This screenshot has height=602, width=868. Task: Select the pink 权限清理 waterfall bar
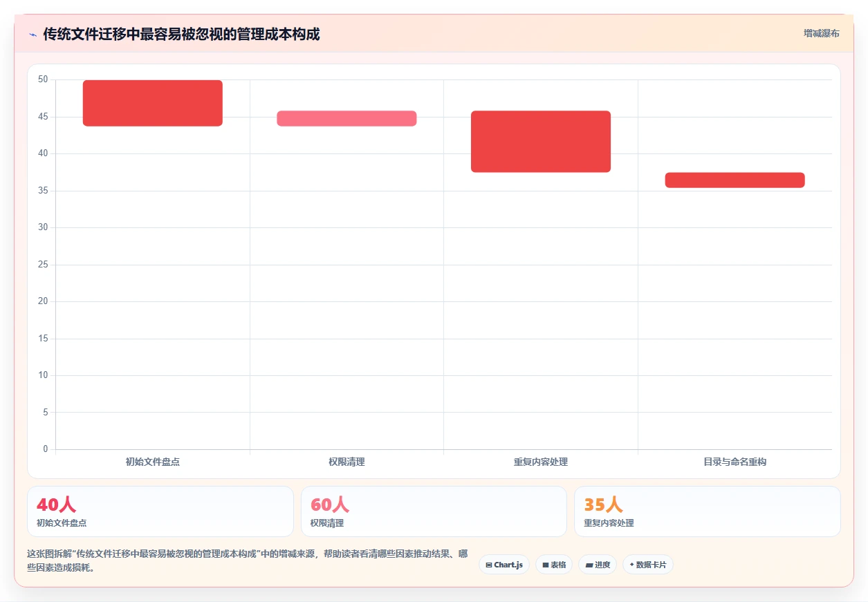coord(347,118)
